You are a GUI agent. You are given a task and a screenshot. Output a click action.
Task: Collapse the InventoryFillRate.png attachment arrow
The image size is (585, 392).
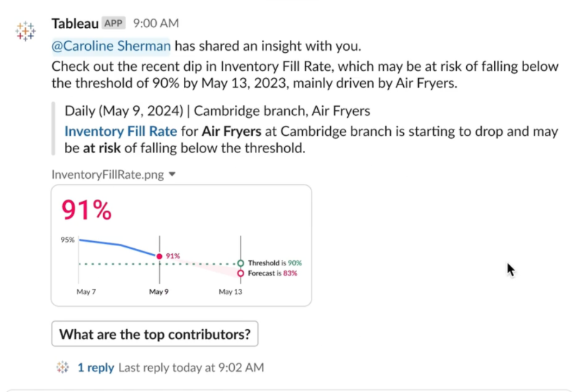(172, 174)
